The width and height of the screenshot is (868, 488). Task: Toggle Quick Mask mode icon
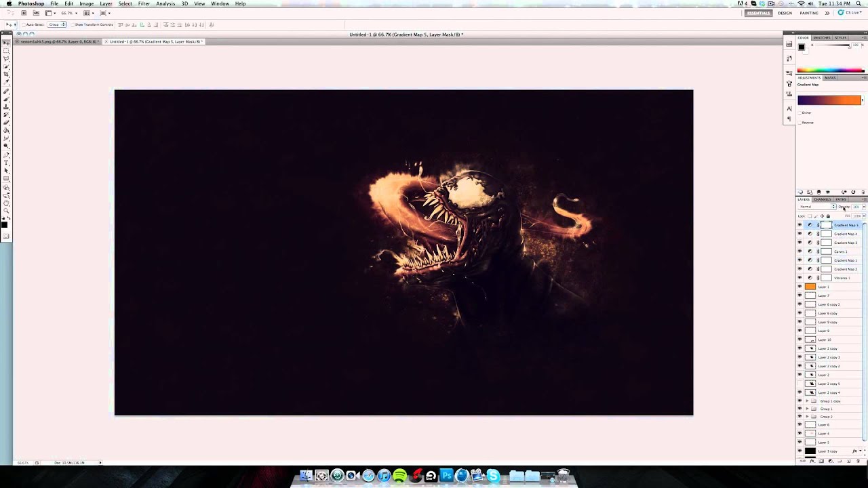point(6,235)
